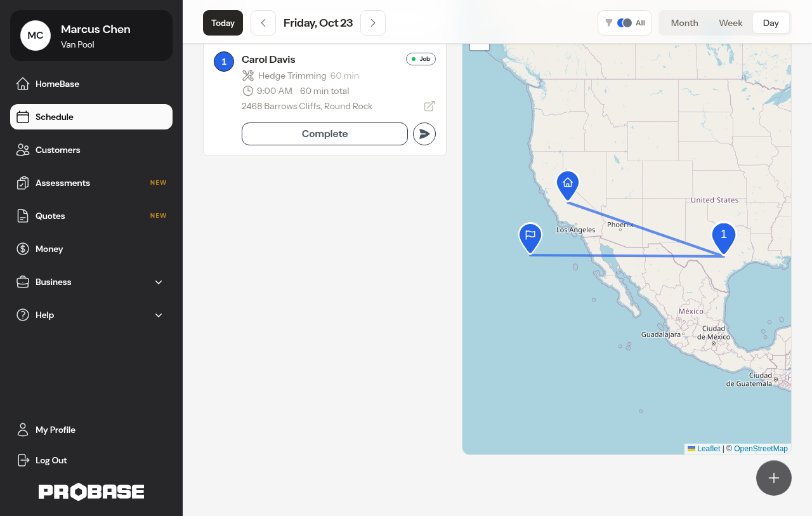Click the Van Pool subtitle
The height and width of the screenshot is (516, 812).
(x=77, y=44)
